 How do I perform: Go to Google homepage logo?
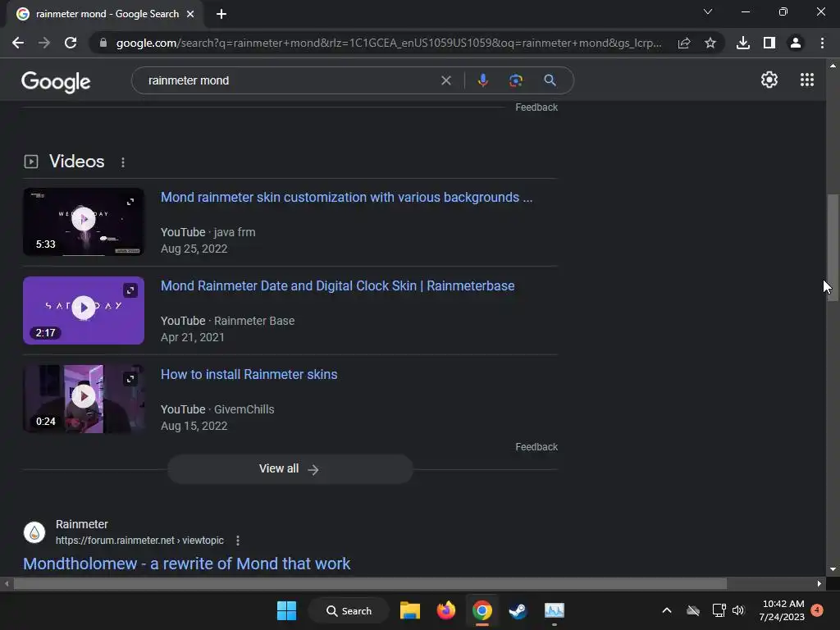point(56,81)
